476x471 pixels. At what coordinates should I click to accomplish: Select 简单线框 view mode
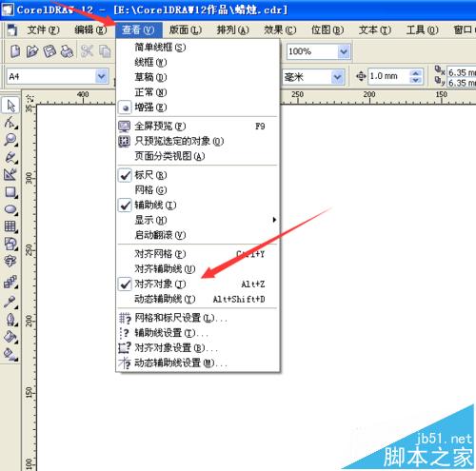coord(198,48)
